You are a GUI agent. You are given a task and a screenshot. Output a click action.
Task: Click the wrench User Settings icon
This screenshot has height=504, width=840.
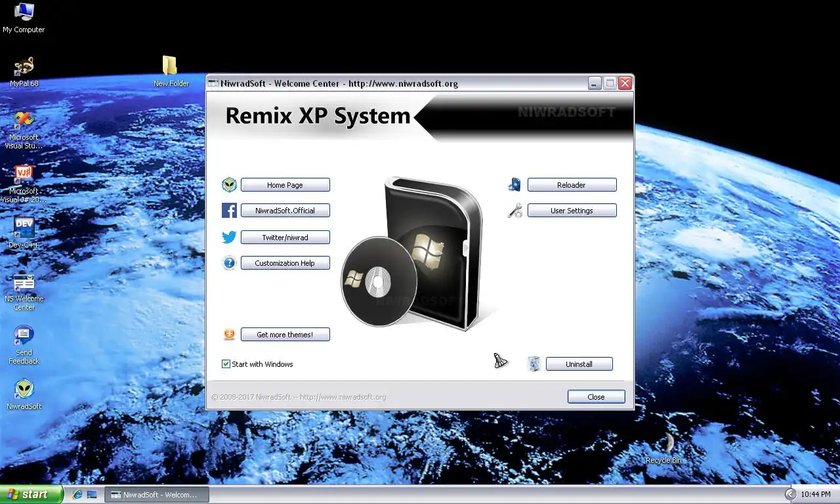point(515,211)
